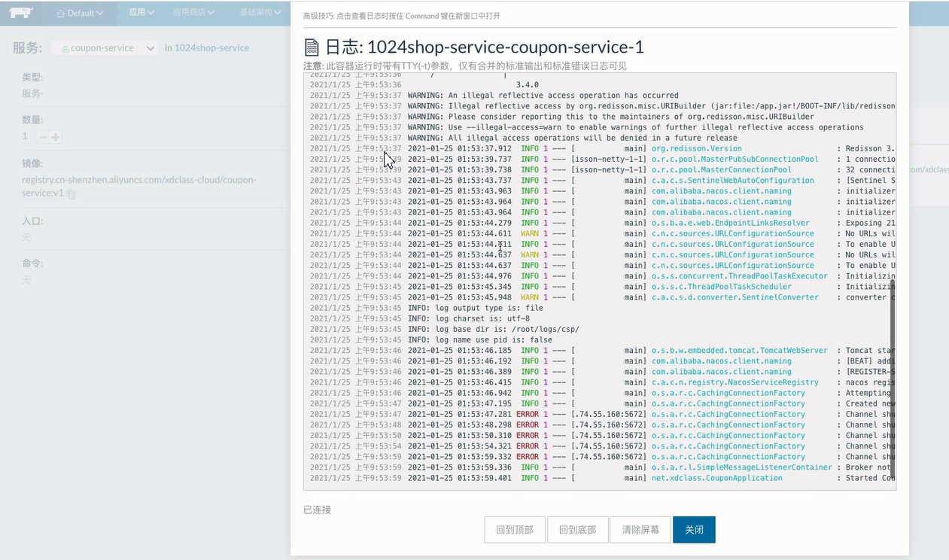Click the 回到顶部 button
The image size is (949, 560).
pyautogui.click(x=515, y=530)
